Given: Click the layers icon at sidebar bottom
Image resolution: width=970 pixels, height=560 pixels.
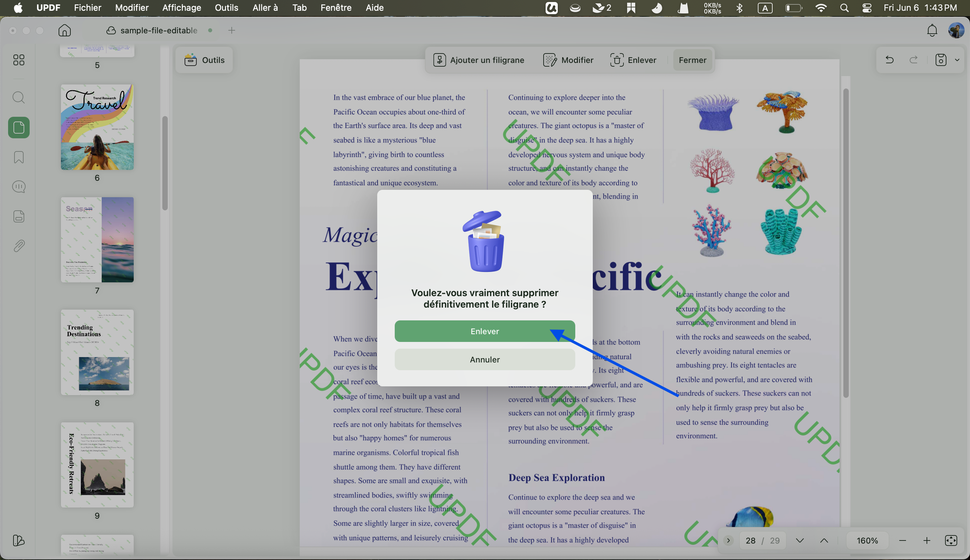Looking at the screenshot, I should [19, 541].
